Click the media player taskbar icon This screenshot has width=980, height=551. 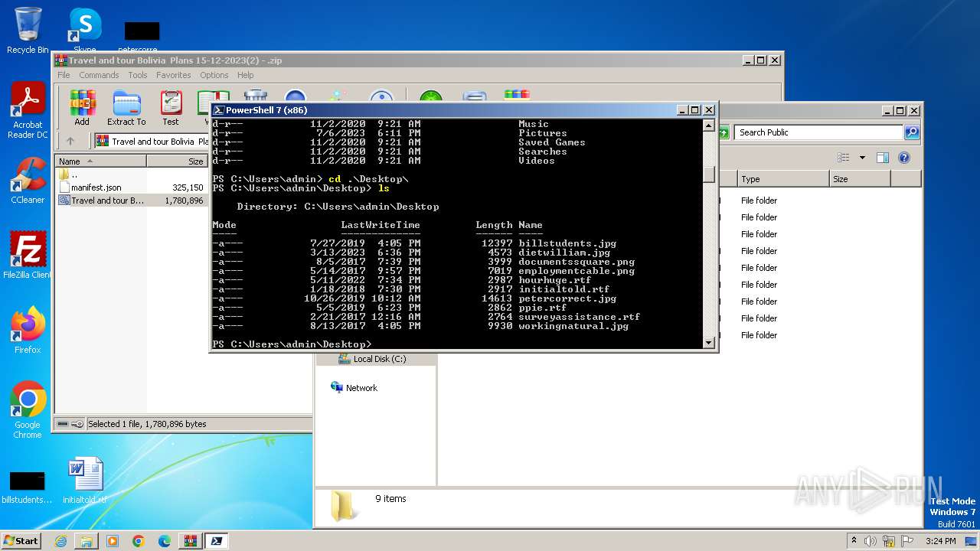pos(113,541)
